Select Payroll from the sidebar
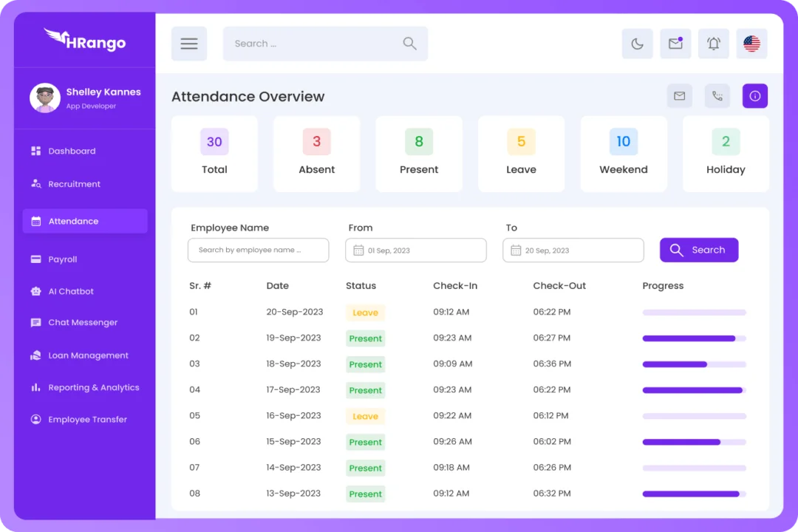 click(x=63, y=259)
